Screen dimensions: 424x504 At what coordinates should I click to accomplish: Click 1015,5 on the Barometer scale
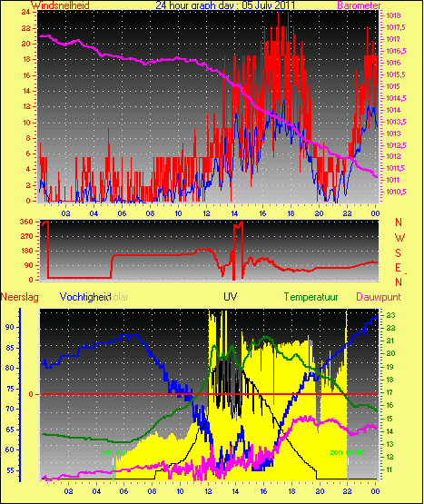pos(396,74)
